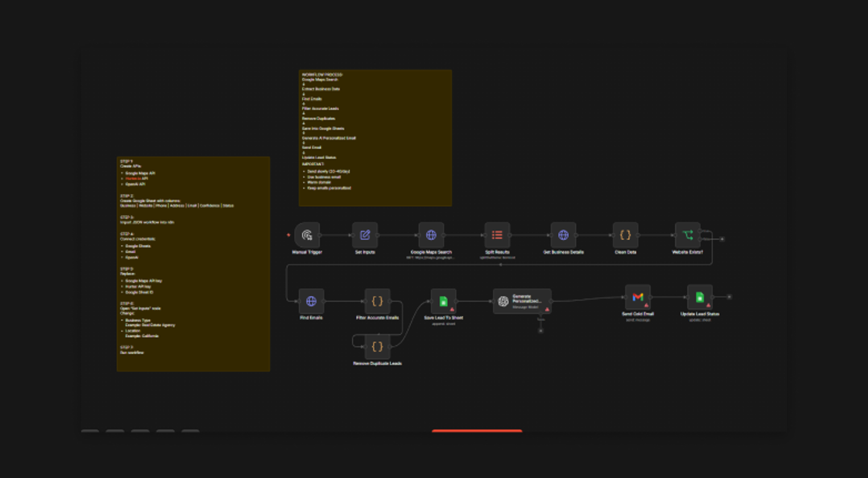Image resolution: width=868 pixels, height=478 pixels.
Task: Open the Remove Duplicate Leads code node
Action: pyautogui.click(x=377, y=347)
